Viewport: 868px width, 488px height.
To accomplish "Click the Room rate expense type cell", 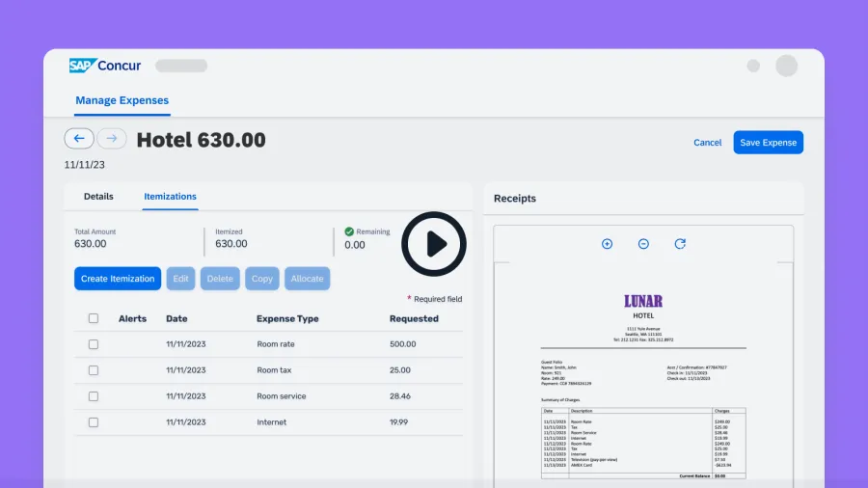I will pos(276,344).
